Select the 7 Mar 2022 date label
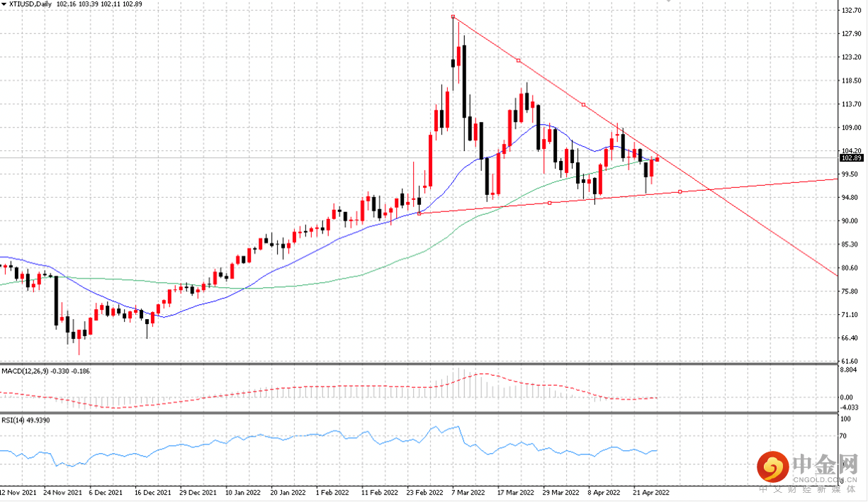Viewport: 868px width, 502px height. coord(469,491)
